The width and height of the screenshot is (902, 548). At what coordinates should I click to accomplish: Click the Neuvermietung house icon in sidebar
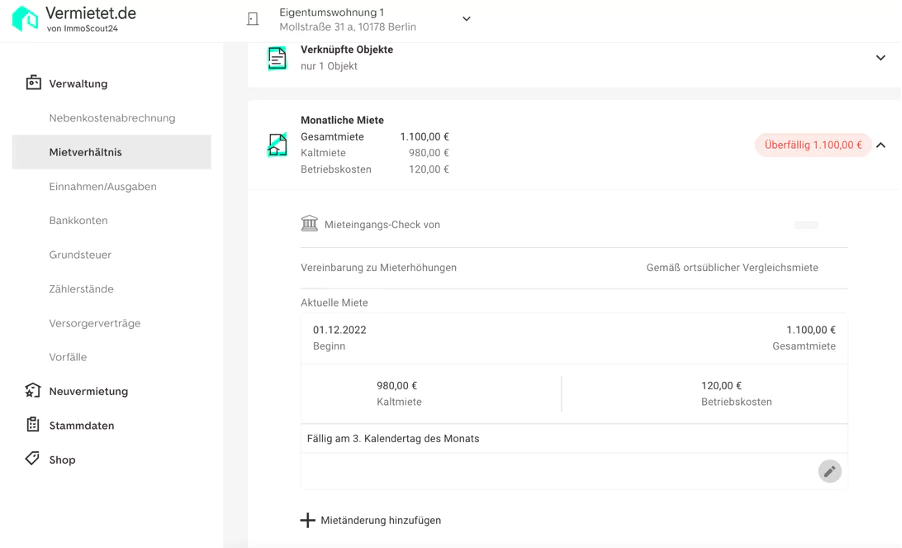pyautogui.click(x=33, y=391)
